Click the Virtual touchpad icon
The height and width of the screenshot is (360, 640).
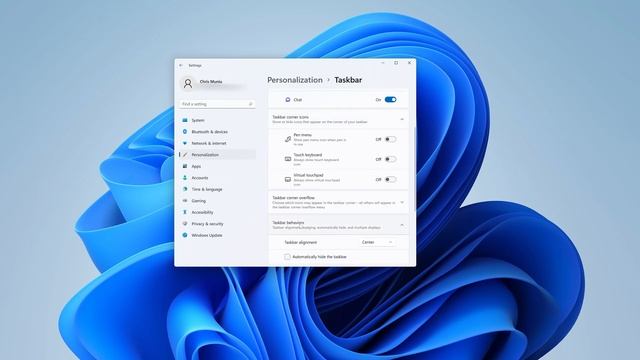pos(288,179)
